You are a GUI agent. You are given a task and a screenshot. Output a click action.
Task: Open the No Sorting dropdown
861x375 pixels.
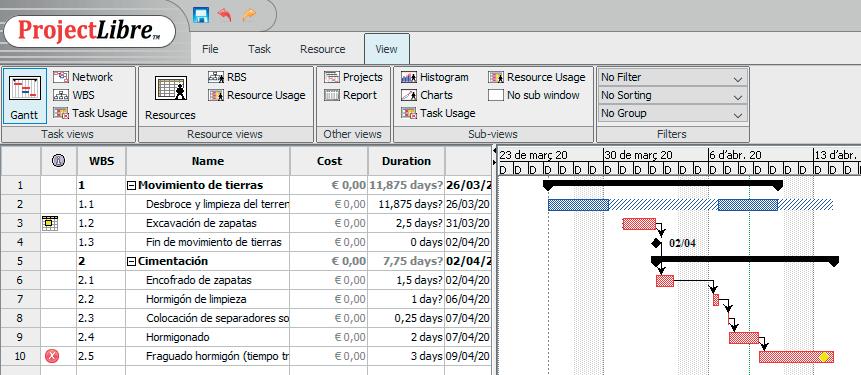click(672, 96)
